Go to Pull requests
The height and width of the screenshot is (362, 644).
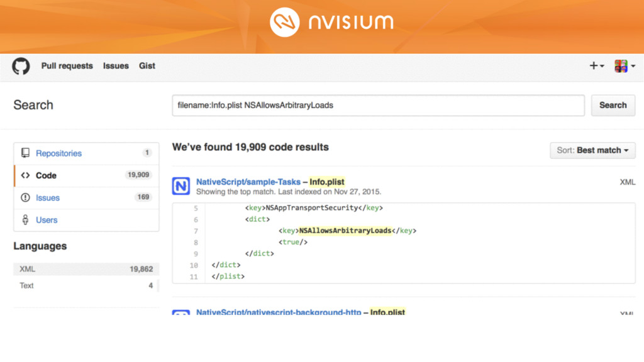(67, 65)
